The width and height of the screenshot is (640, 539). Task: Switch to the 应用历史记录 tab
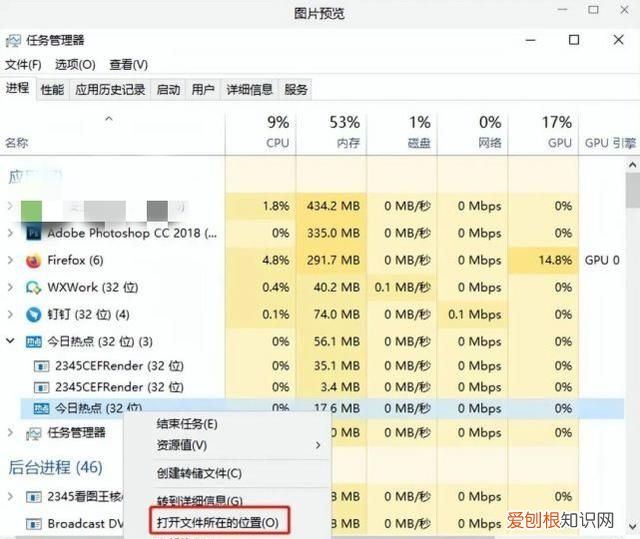click(110, 89)
